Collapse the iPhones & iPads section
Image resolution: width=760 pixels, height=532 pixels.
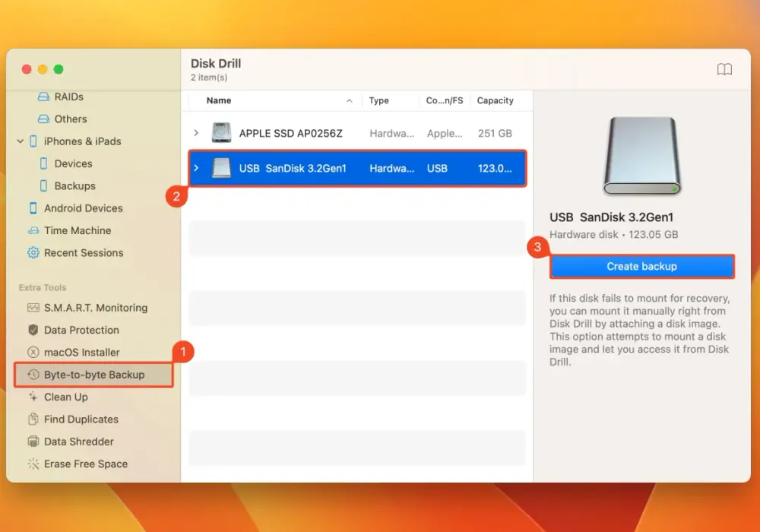point(21,141)
